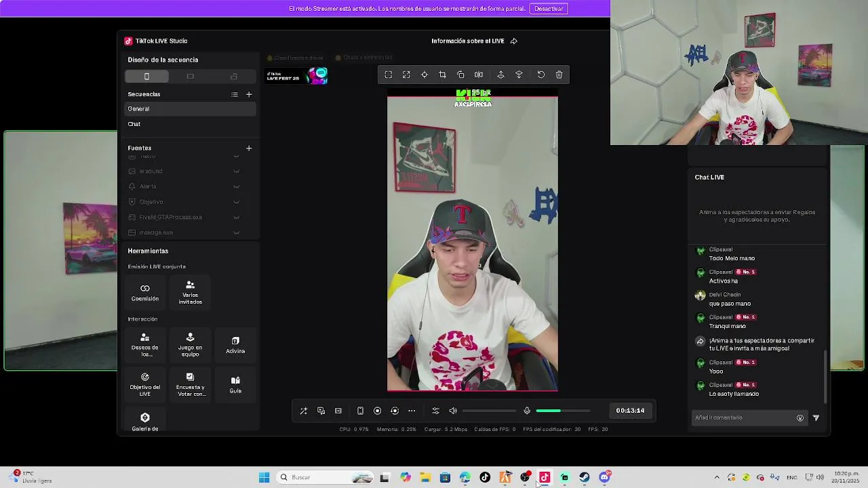Image resolution: width=868 pixels, height=488 pixels.
Task: Open the audio mixer settings sliders icon
Action: tap(435, 411)
